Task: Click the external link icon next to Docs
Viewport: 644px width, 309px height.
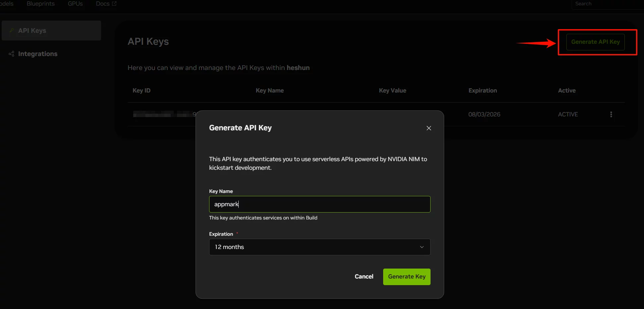Action: coord(114,4)
